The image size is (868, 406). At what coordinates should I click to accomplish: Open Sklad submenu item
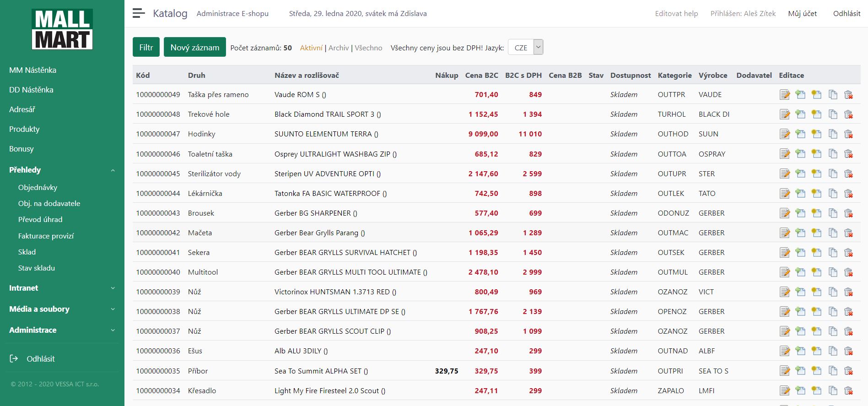click(27, 252)
